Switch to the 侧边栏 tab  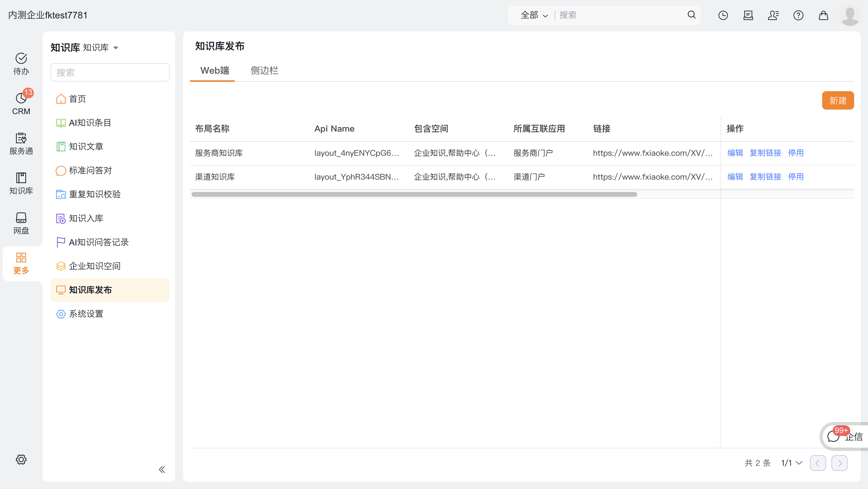264,71
